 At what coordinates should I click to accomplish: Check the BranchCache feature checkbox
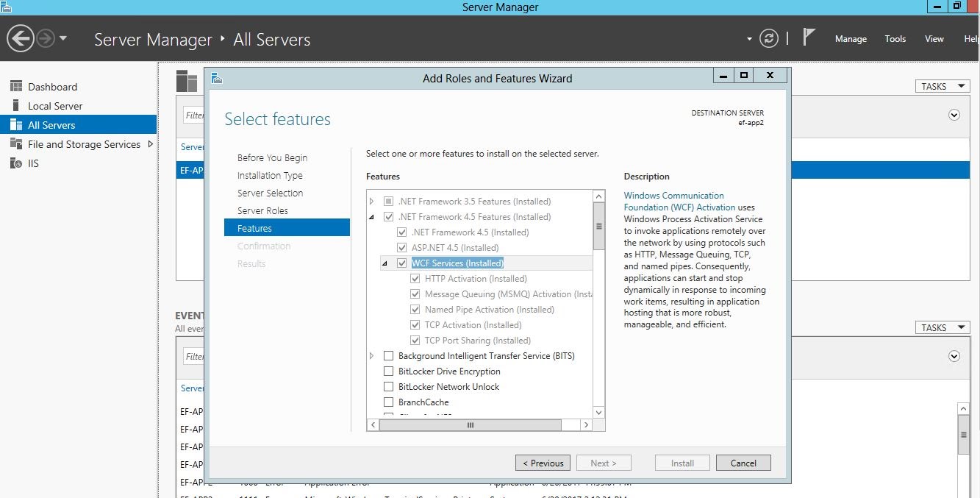click(x=389, y=402)
